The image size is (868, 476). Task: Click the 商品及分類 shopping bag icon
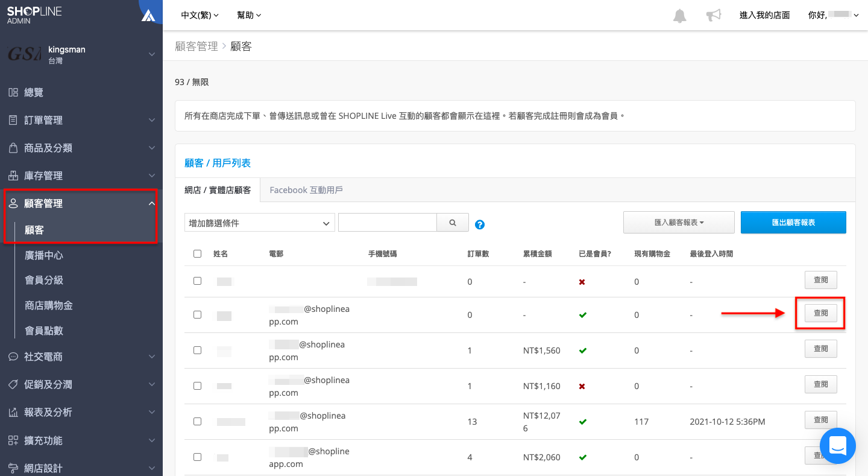tap(13, 148)
